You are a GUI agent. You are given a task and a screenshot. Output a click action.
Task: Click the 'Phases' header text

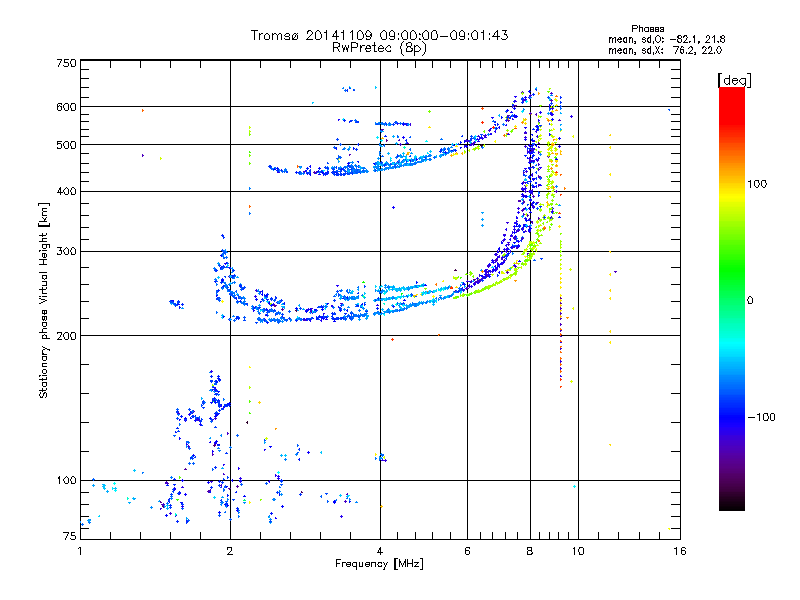pyautogui.click(x=647, y=29)
